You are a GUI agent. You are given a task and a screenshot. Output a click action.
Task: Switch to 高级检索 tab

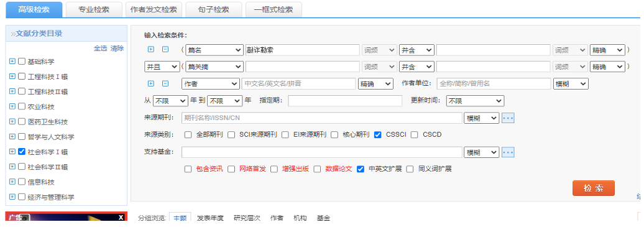pos(34,9)
